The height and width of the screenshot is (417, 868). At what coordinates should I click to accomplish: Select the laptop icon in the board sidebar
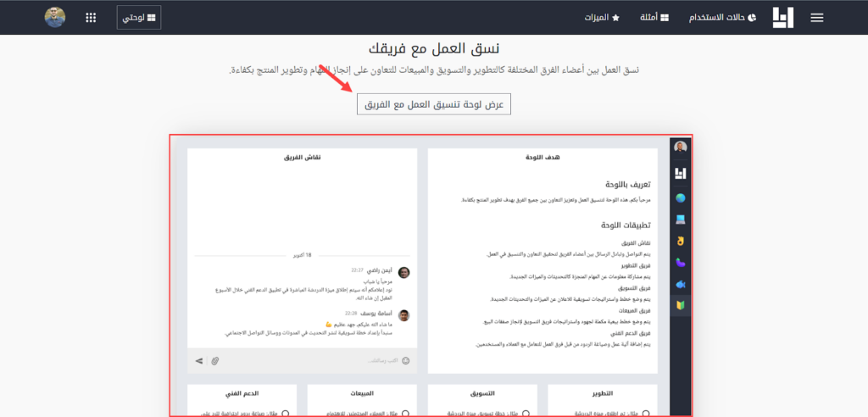tap(680, 220)
